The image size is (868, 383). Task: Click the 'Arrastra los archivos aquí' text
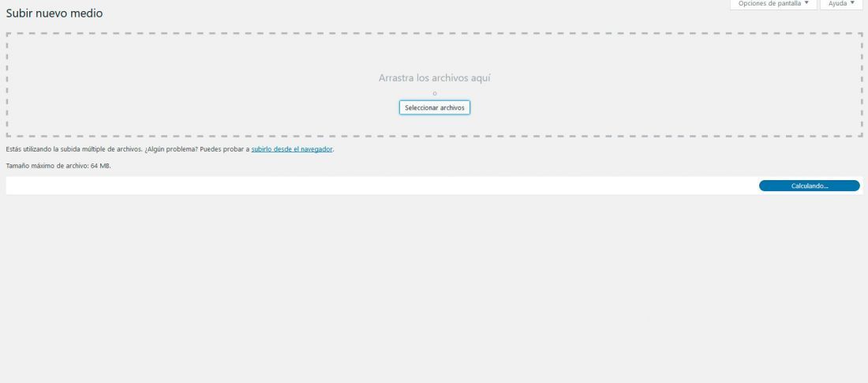435,78
